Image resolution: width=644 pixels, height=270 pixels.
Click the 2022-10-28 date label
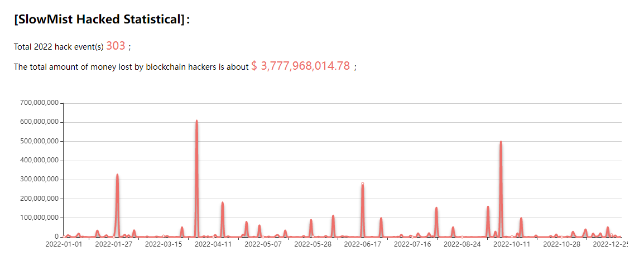[561, 244]
